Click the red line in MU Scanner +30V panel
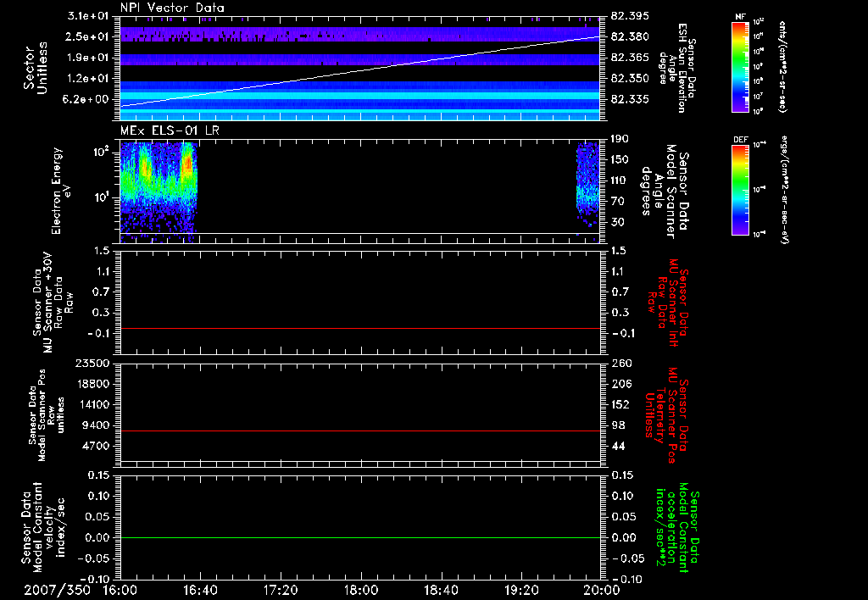 pos(359,329)
